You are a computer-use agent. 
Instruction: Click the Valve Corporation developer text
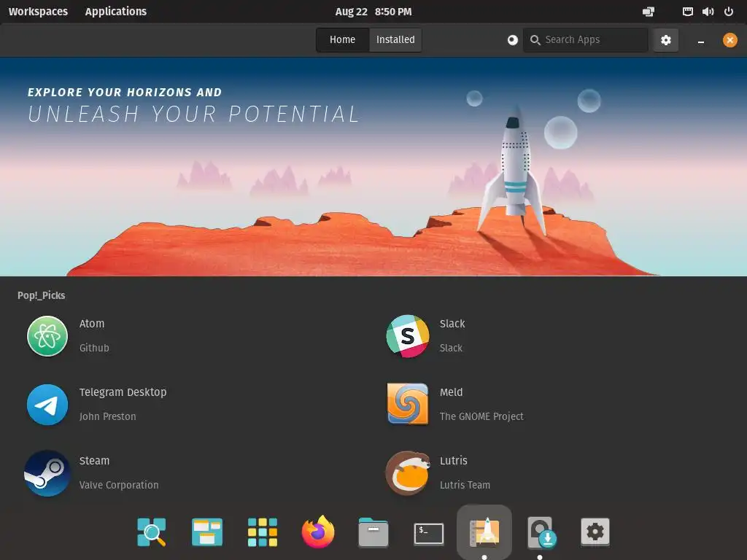click(119, 485)
